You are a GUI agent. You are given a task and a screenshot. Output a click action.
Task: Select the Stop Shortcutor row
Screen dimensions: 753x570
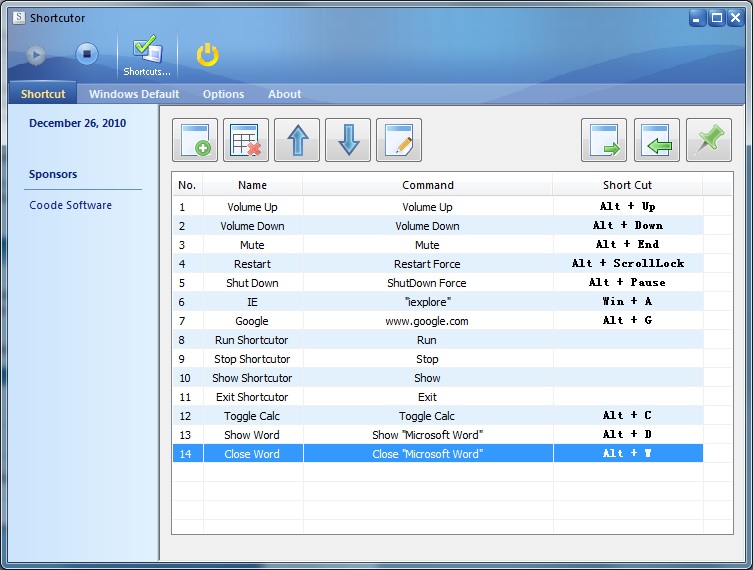point(438,359)
